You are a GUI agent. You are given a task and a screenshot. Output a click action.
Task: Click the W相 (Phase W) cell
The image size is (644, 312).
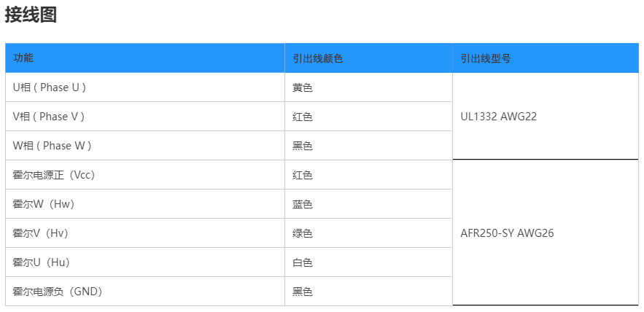[x=52, y=146]
